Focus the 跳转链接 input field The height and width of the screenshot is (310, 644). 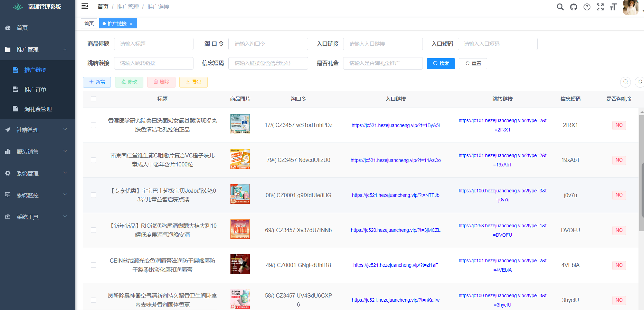coord(154,63)
